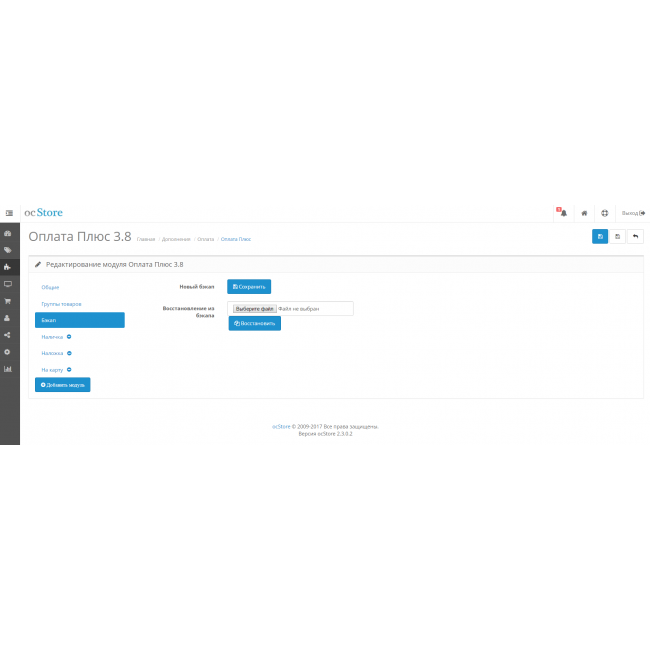Open the settings gear icon in sidebar

point(8,352)
